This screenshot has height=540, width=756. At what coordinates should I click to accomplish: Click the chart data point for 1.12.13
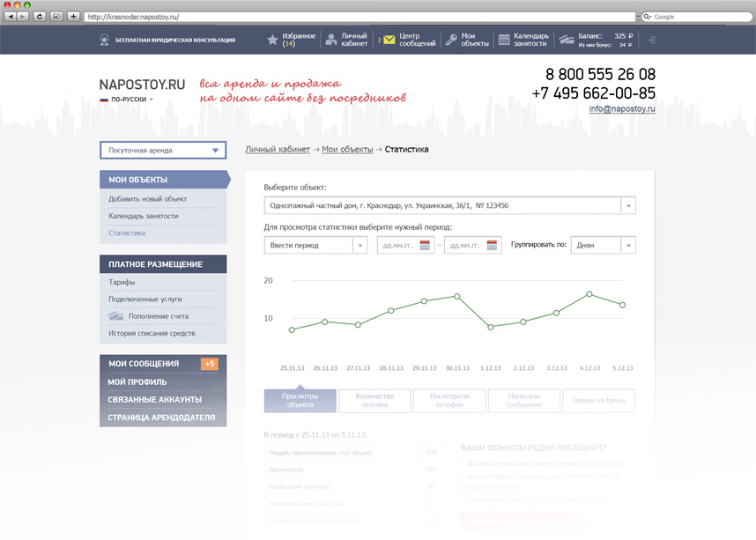pos(490,327)
